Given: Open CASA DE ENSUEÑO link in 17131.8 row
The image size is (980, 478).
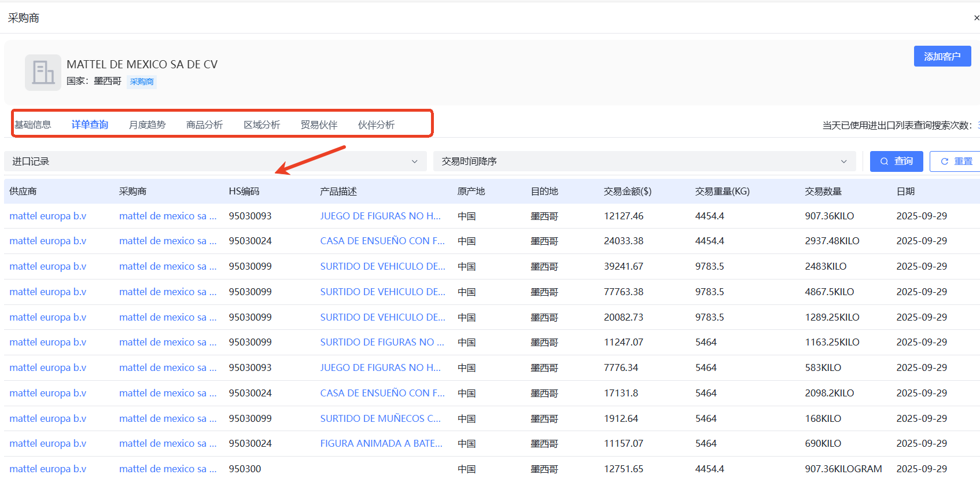Looking at the screenshot, I should [382, 393].
